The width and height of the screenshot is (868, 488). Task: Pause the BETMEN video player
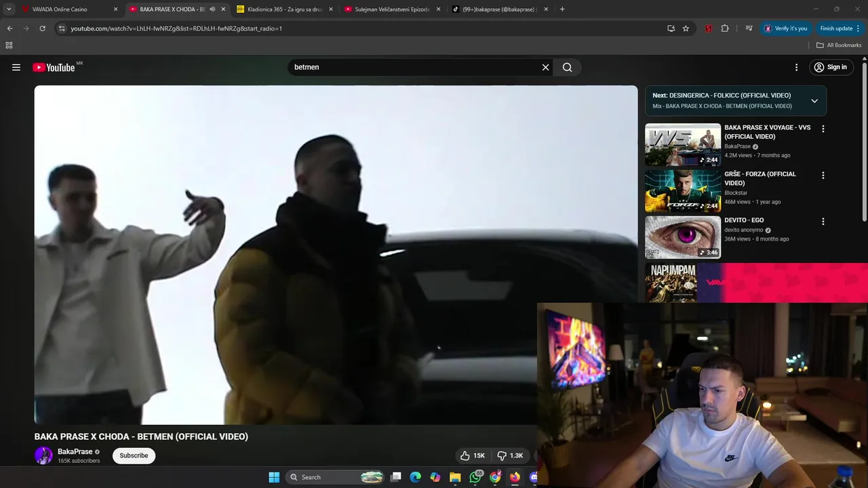click(336, 255)
